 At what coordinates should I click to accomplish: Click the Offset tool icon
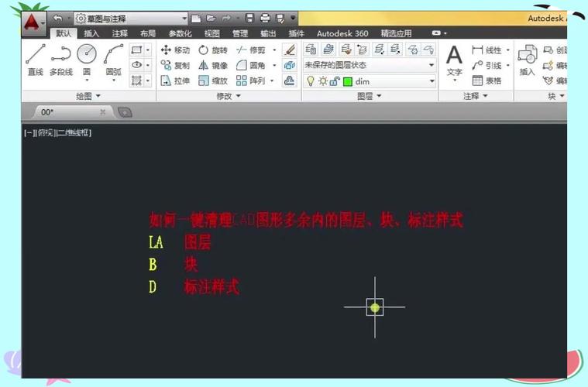[290, 80]
